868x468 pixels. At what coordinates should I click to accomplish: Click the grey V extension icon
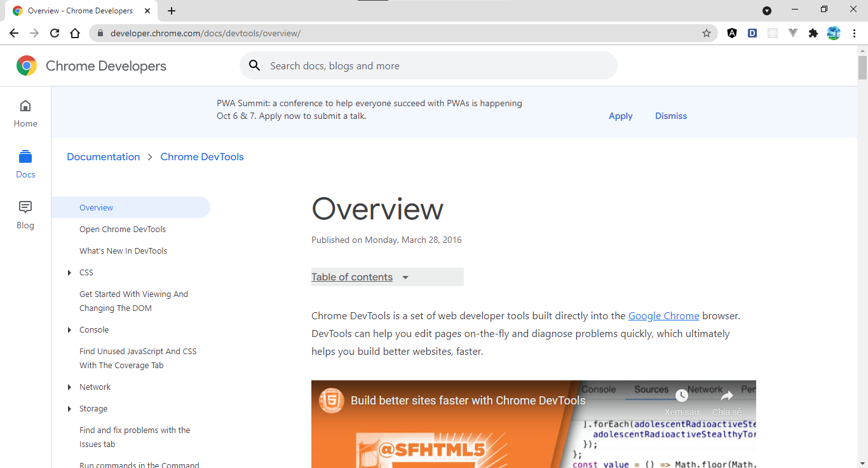click(793, 33)
